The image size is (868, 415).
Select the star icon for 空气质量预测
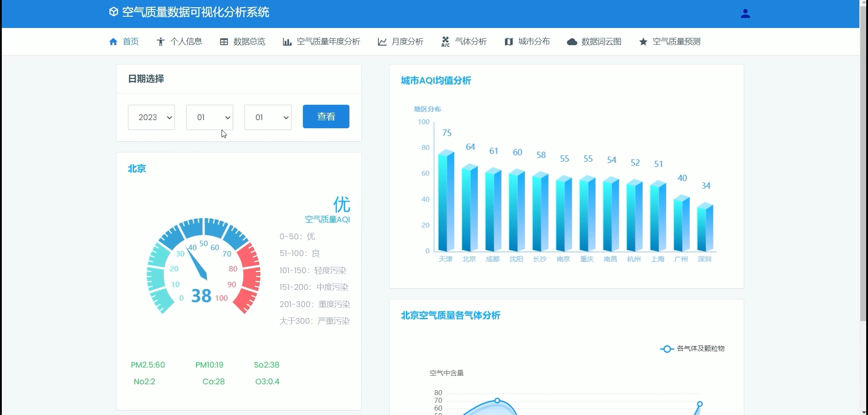click(x=643, y=42)
